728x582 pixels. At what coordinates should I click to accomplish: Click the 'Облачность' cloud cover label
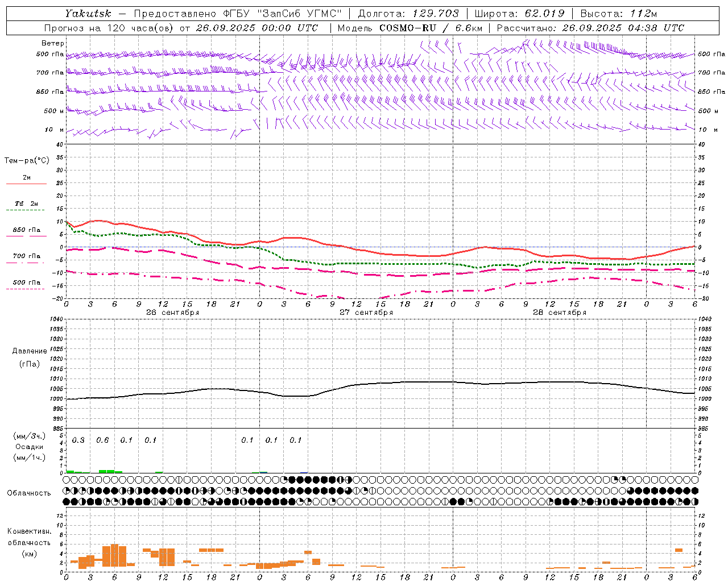29,493
